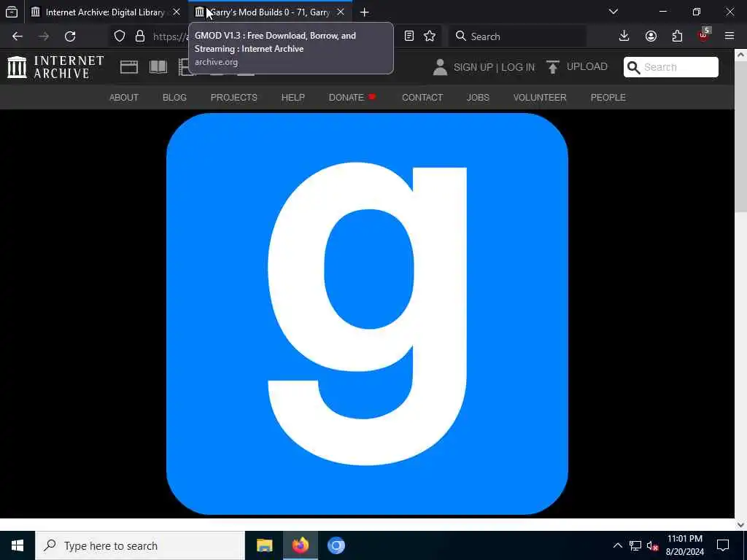Open a new browser tab

coord(365,12)
